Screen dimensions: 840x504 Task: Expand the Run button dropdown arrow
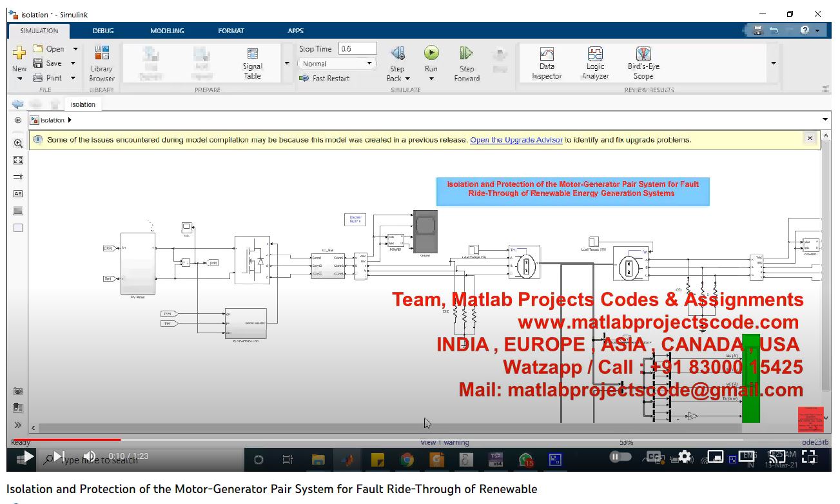click(x=431, y=79)
